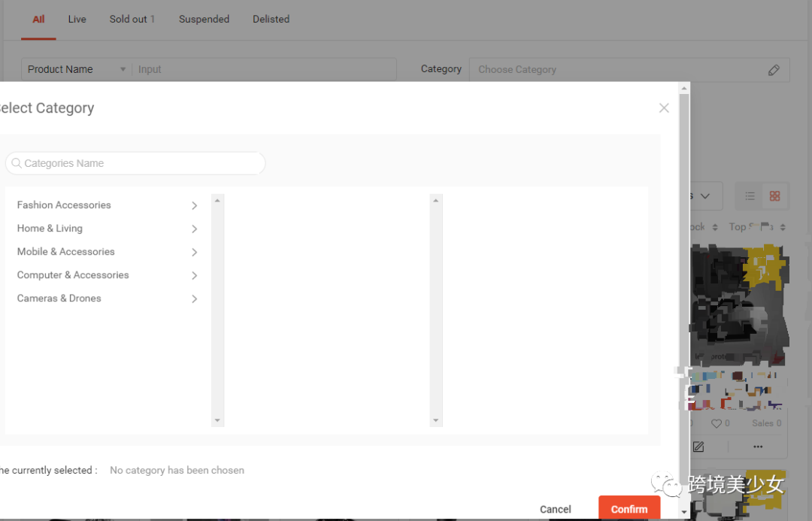Click the dialog scrollbar down arrow
The image size is (812, 521).
click(x=684, y=512)
